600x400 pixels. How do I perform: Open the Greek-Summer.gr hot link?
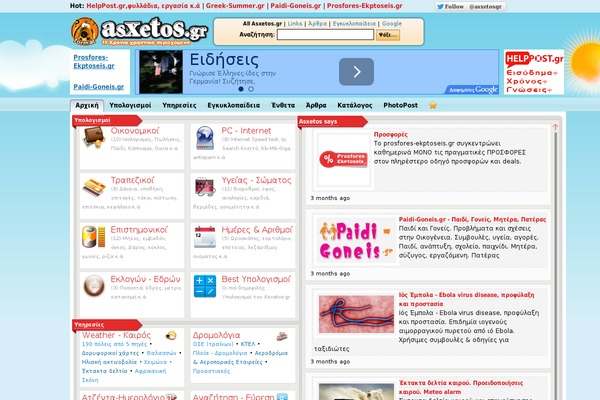[x=235, y=6]
